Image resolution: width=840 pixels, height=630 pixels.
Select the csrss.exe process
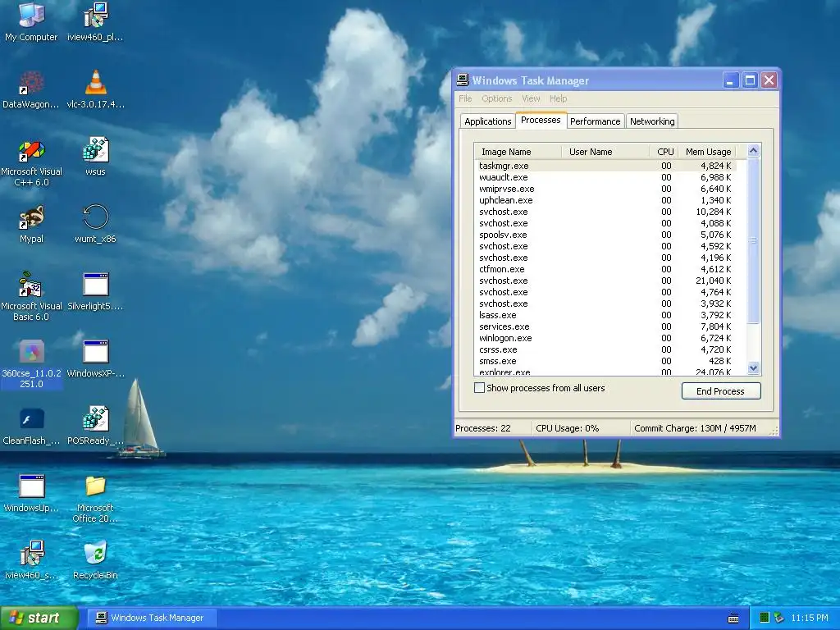pyautogui.click(x=605, y=349)
